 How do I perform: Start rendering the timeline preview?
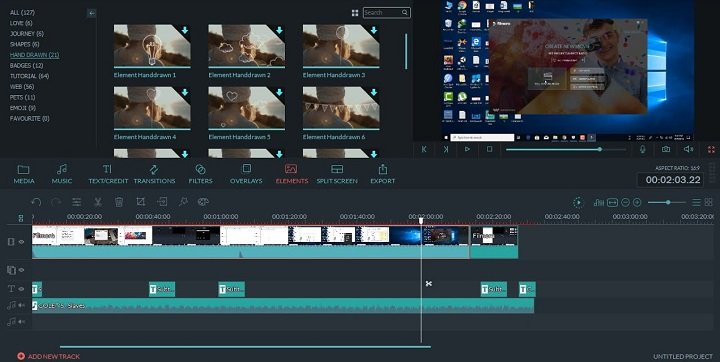tap(579, 202)
